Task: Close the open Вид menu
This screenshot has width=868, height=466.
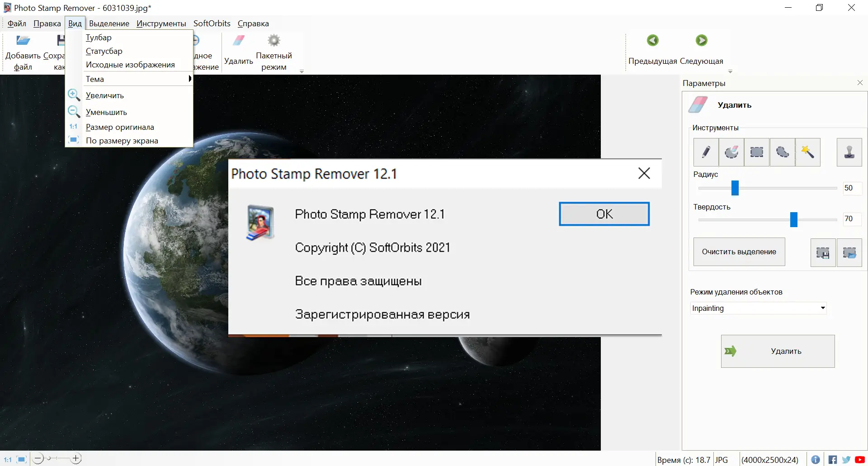Action: click(x=75, y=24)
